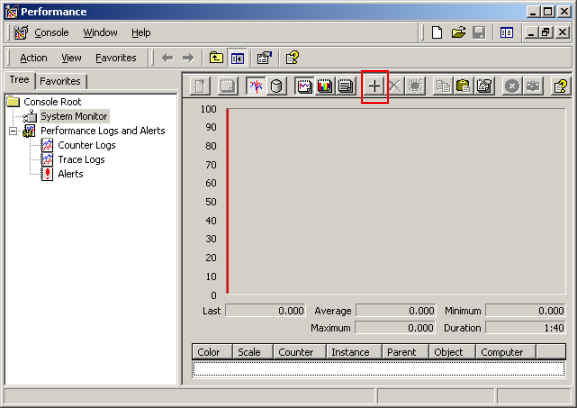Switch to View Histogram icon
The height and width of the screenshot is (408, 577).
(325, 86)
